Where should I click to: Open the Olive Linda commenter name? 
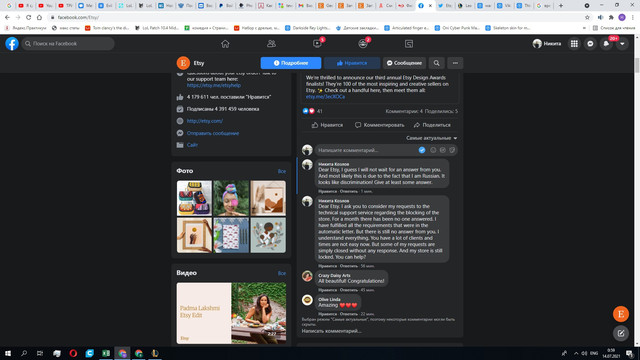(329, 300)
